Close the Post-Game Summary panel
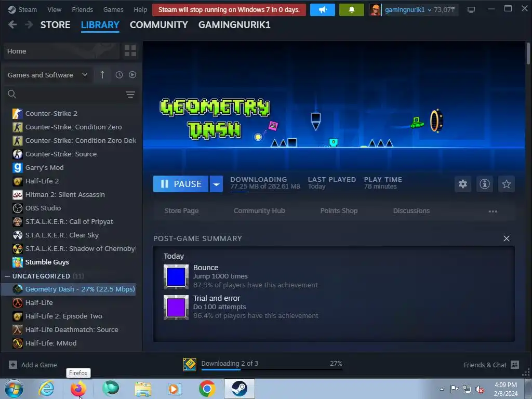This screenshot has height=399, width=532. coord(506,238)
